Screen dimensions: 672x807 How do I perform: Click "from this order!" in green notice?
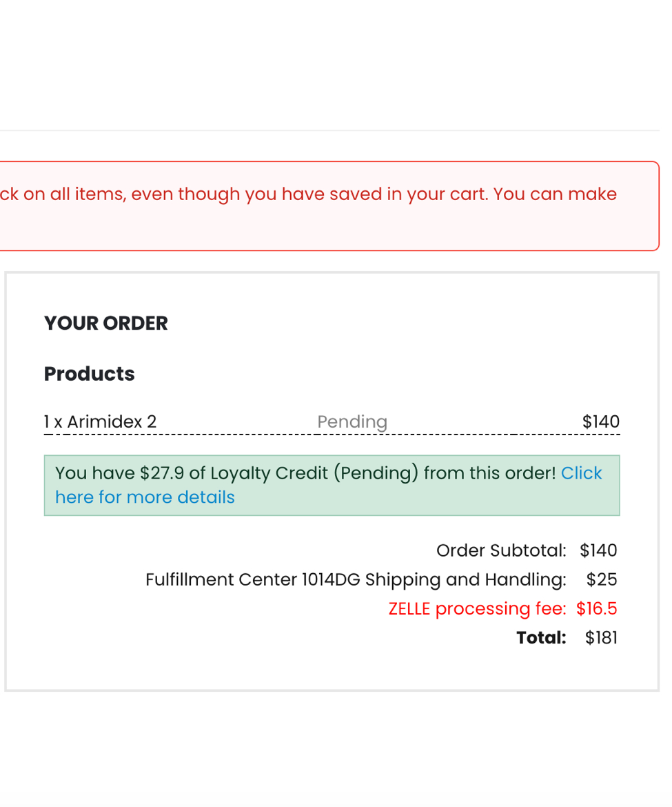[x=489, y=473]
